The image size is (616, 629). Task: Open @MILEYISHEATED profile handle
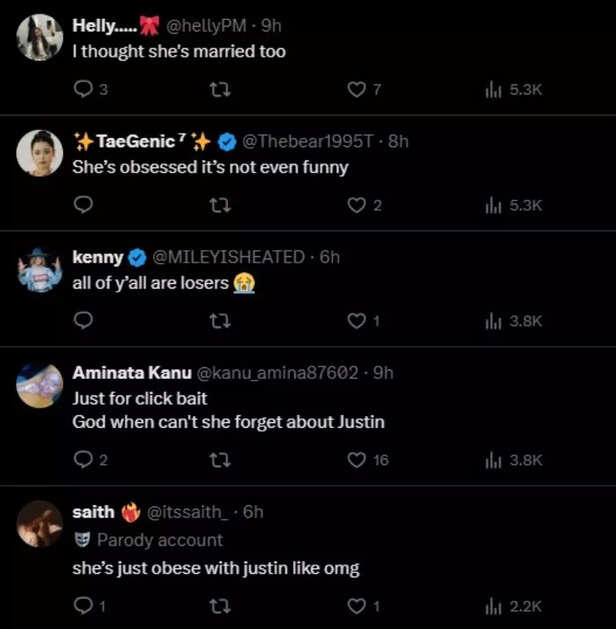pos(229,257)
